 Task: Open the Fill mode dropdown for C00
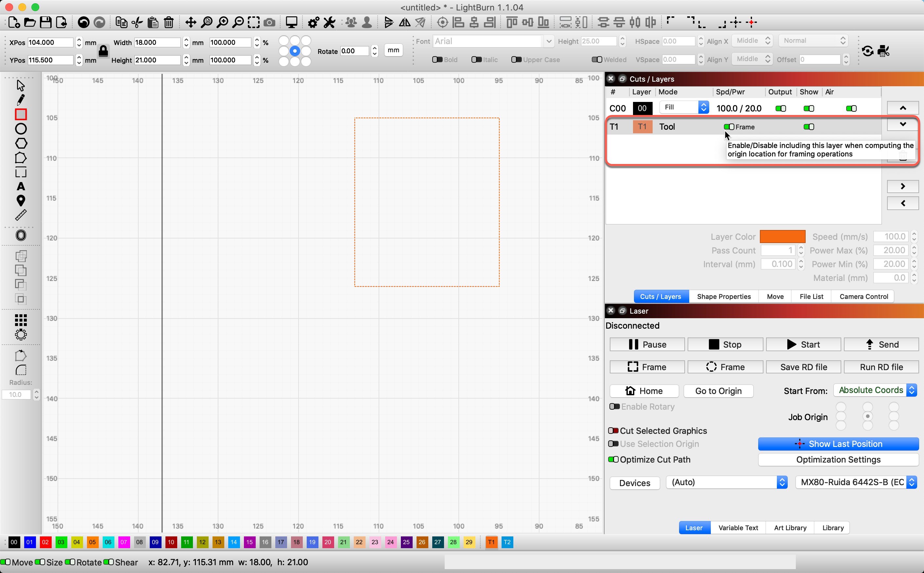coord(684,107)
